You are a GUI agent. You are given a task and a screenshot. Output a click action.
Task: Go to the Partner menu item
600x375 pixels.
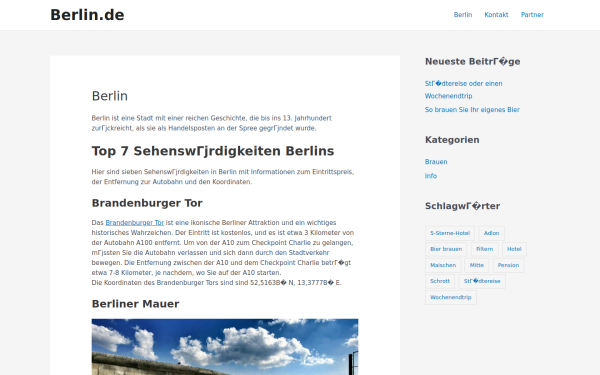click(532, 15)
